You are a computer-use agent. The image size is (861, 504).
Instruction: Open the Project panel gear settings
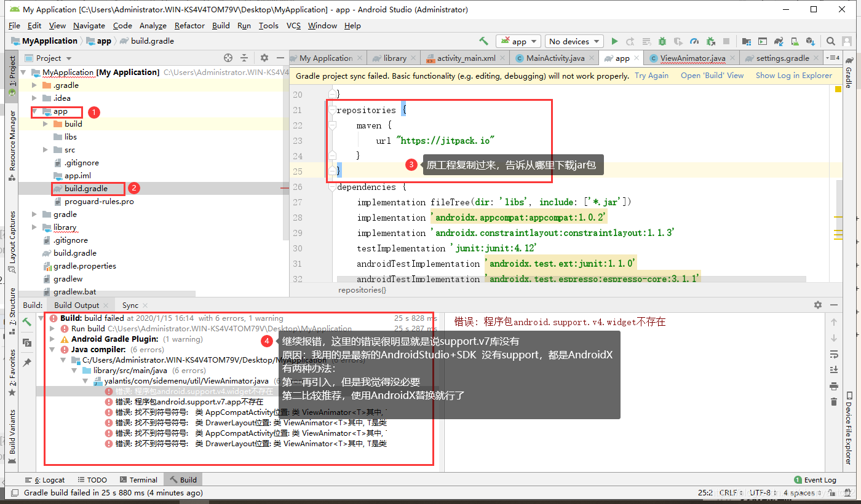pos(264,58)
